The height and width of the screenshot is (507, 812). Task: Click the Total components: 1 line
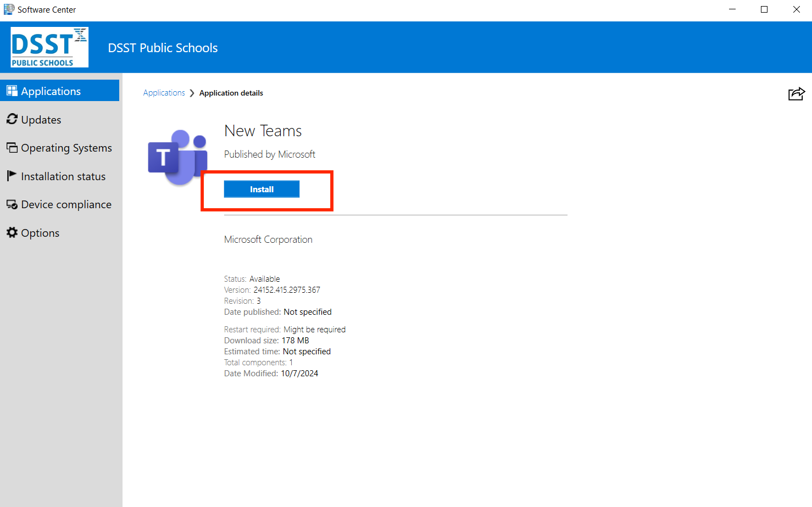tap(258, 363)
